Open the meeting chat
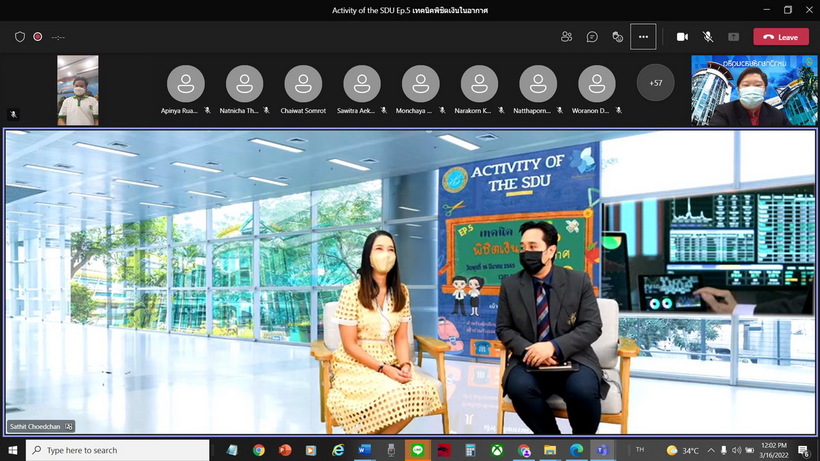The width and height of the screenshot is (820, 461). coord(592,37)
